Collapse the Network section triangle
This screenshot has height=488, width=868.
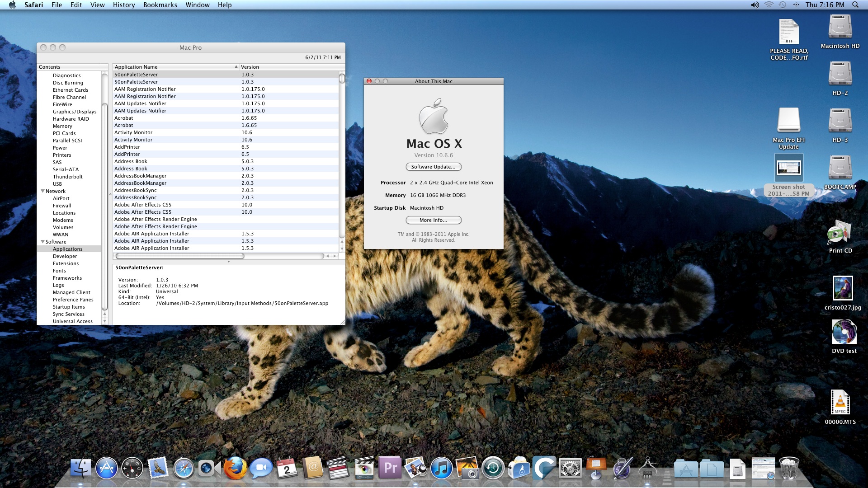tap(42, 191)
